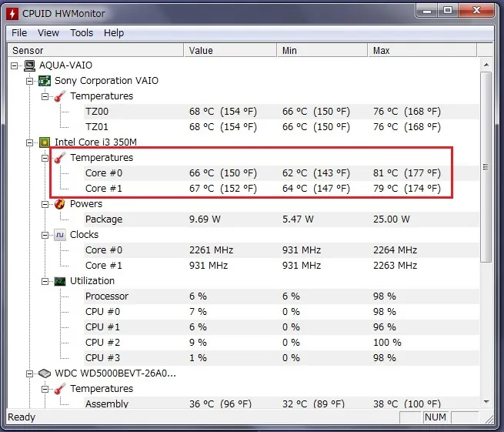Collapse the AQUA-VAIO root node
Viewport: 504px width, 432px height.
(15, 65)
